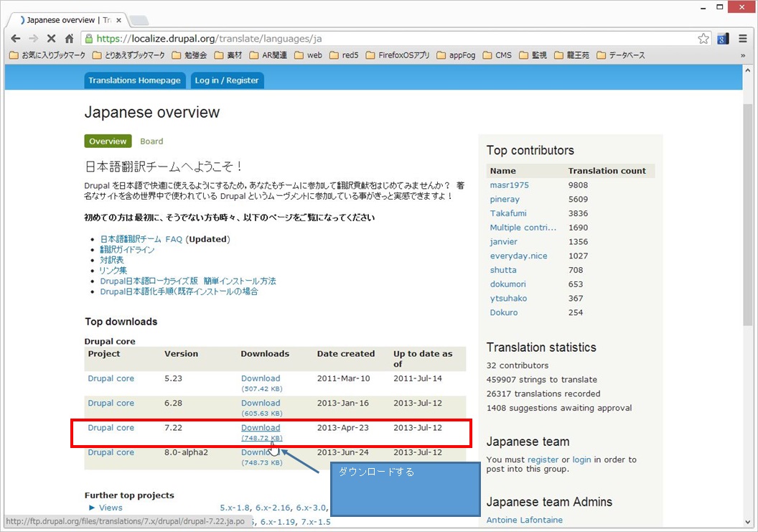Show more bookmarks chevron

(743, 55)
